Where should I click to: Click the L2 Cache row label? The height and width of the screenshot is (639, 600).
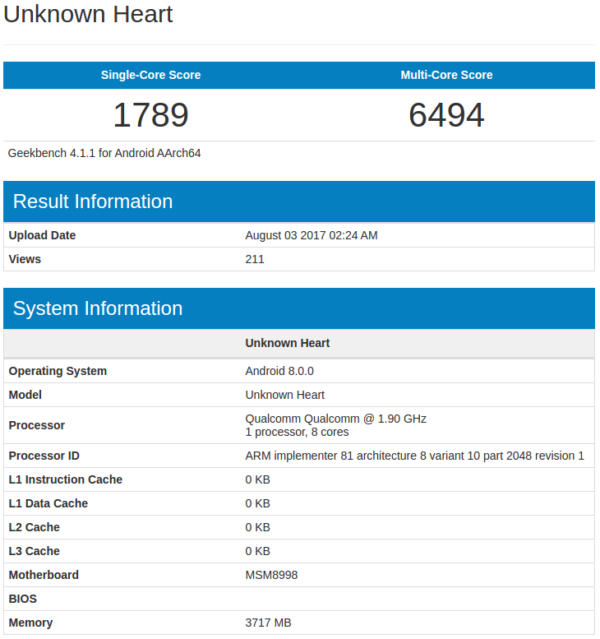(34, 527)
